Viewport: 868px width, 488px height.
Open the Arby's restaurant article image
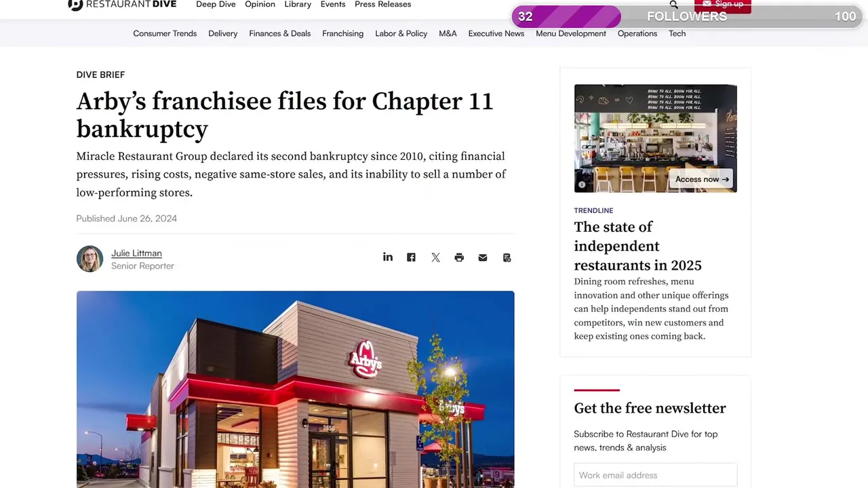(x=295, y=389)
